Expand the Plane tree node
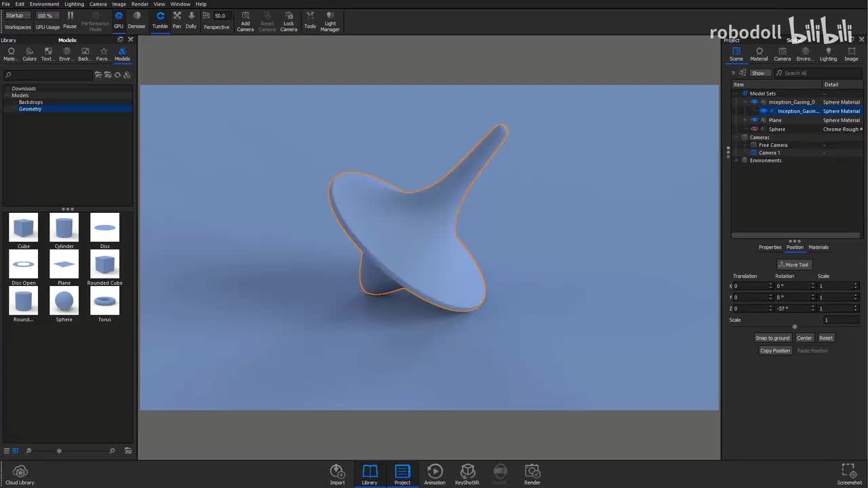Viewport: 868px width, 488px height. [x=745, y=120]
